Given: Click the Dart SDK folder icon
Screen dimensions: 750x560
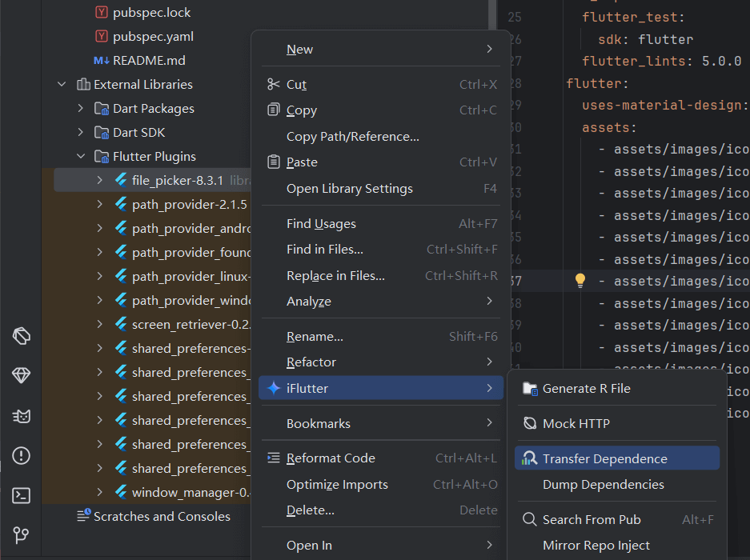Looking at the screenshot, I should (x=102, y=133).
